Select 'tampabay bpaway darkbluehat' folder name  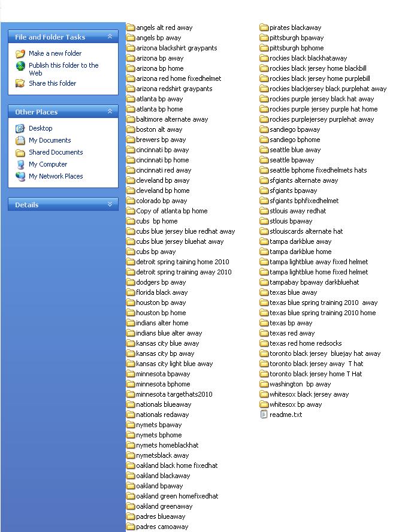pyautogui.click(x=315, y=282)
